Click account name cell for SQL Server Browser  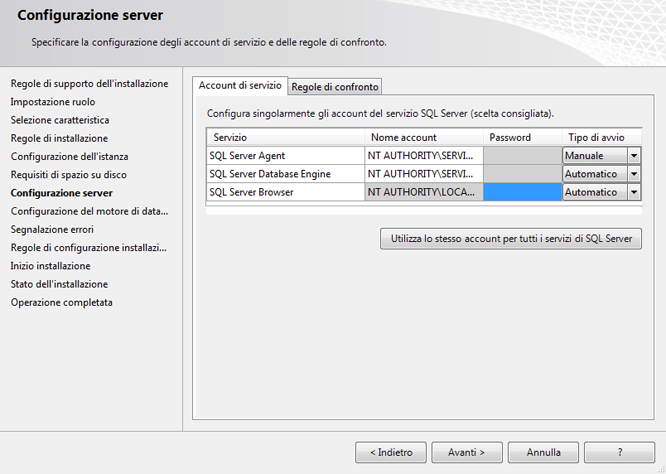click(424, 192)
